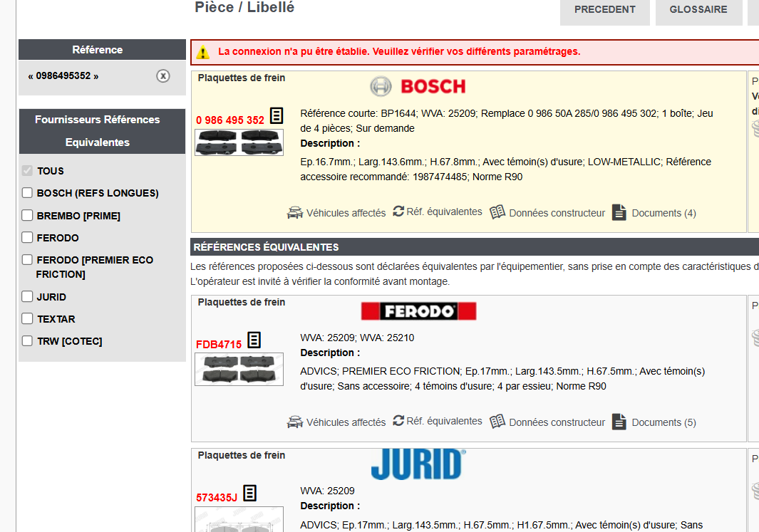Click the Jurid brand logo
Viewport: 759px width, 532px height.
tap(419, 464)
